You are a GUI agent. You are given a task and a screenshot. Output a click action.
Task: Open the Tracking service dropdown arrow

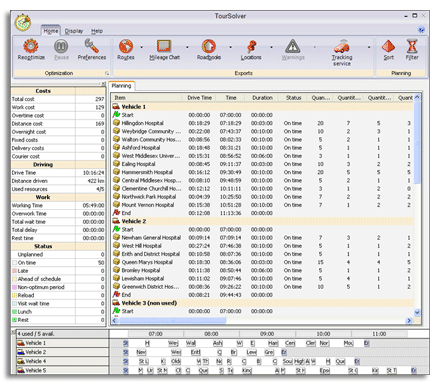coord(369,47)
